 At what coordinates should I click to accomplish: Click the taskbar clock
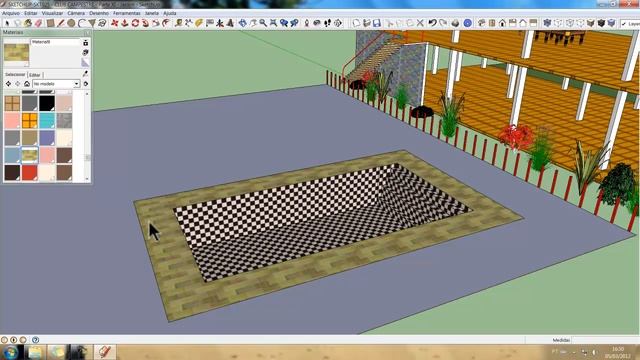[x=618, y=352]
